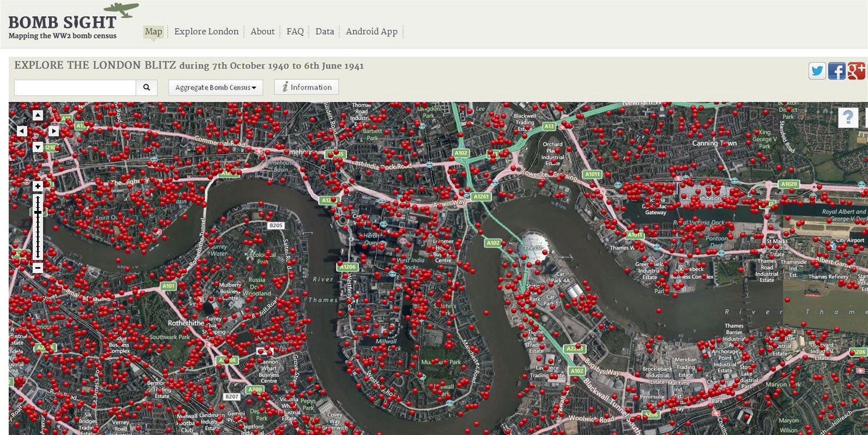This screenshot has height=435, width=868.
Task: Share on Twitter via the bird icon
Action: (817, 71)
